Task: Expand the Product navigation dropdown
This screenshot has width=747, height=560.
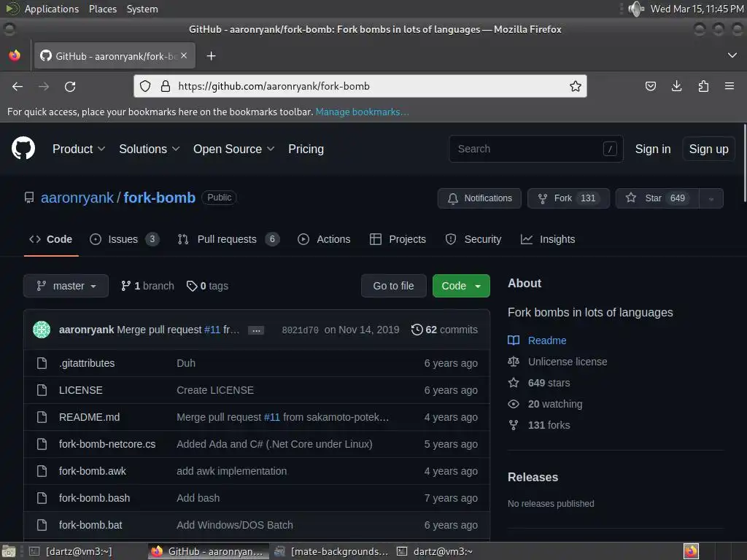Action: click(x=79, y=149)
